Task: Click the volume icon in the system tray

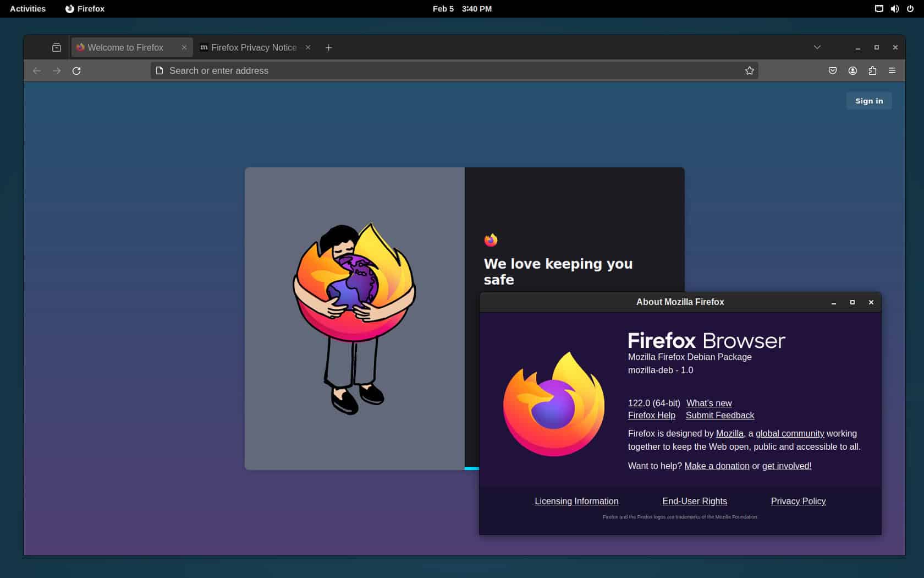Action: click(895, 8)
